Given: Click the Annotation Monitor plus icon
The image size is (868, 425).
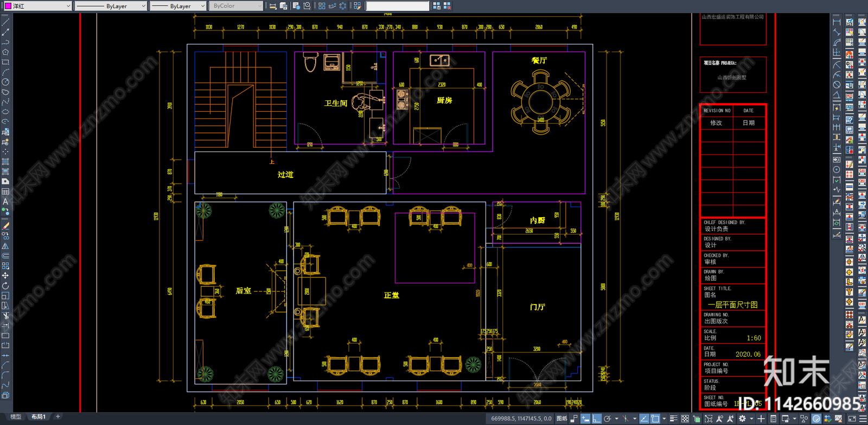Looking at the screenshot, I should [761, 418].
